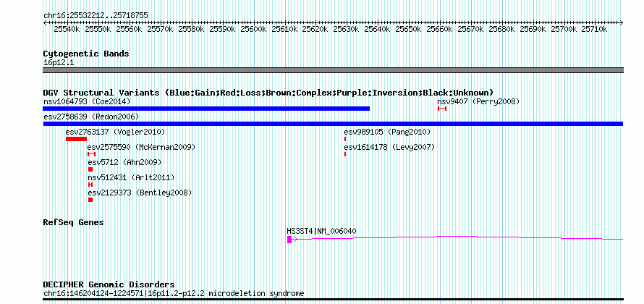
Task: Open the nsv1064793 (Coe2014) label
Action: click(x=87, y=101)
